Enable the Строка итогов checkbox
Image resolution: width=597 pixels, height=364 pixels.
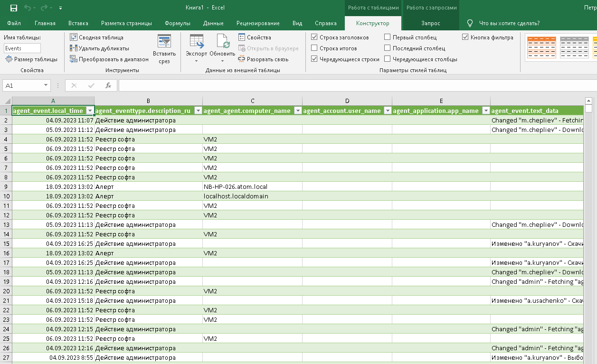314,47
